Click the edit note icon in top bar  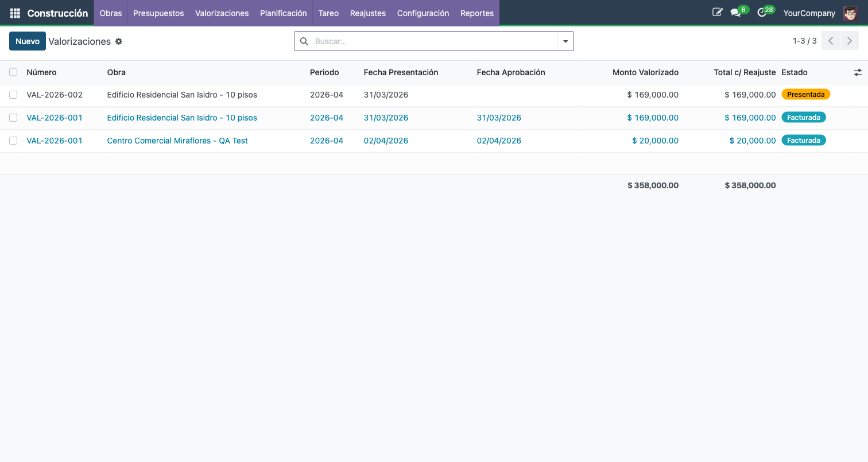[717, 12]
